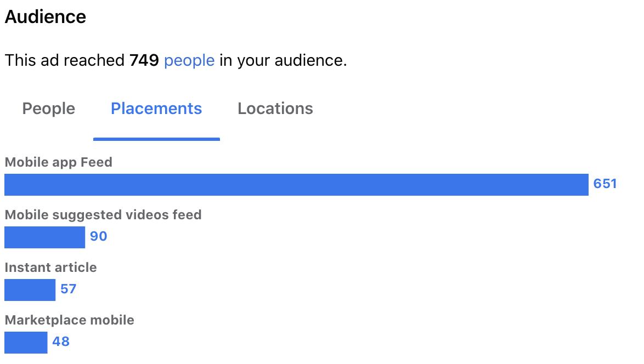Click the 90 value label

point(99,236)
